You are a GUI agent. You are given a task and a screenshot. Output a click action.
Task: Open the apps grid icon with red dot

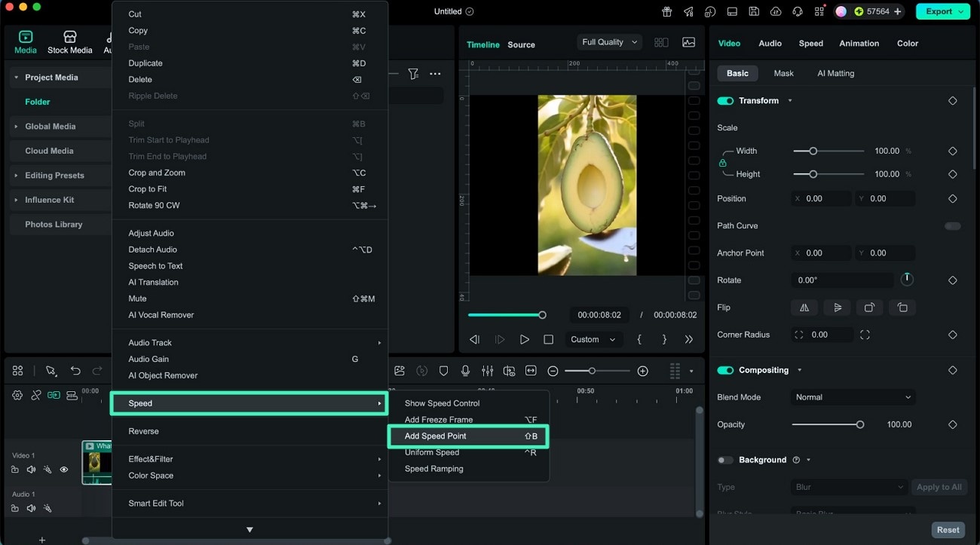point(819,11)
